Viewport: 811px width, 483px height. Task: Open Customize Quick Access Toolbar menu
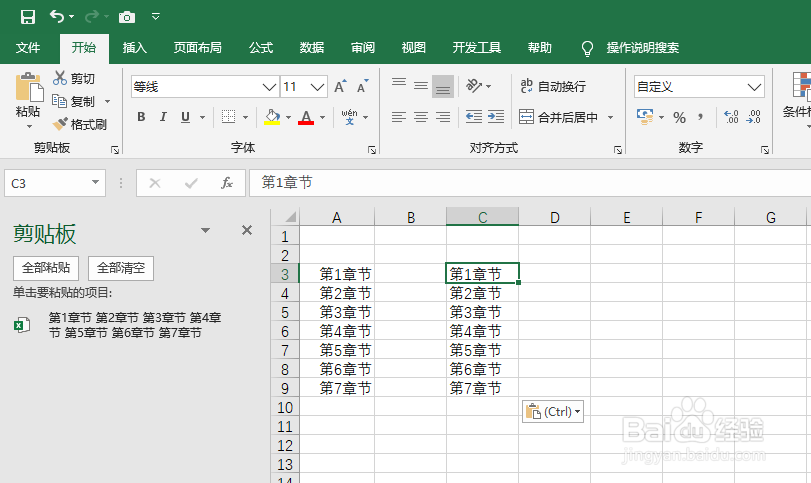(155, 17)
